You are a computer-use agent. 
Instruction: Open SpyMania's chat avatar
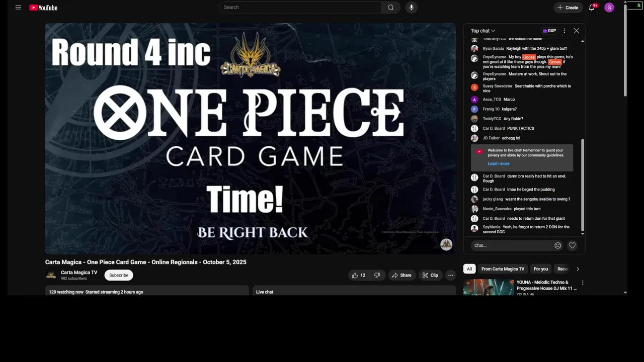pos(474,228)
